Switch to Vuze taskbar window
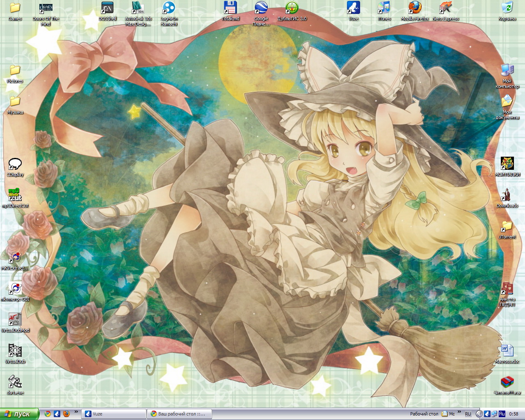525x420 pixels. (x=114, y=414)
